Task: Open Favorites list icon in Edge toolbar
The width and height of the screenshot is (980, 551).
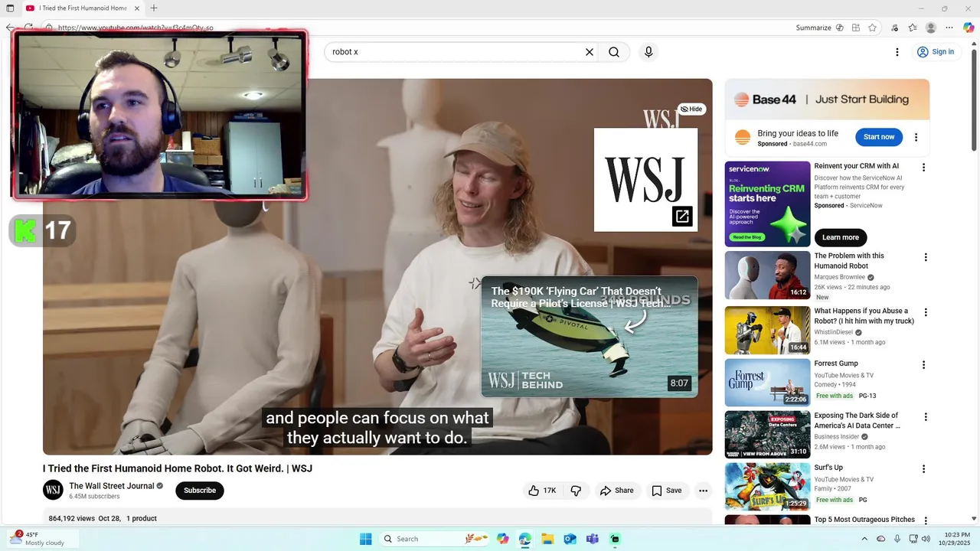Action: [913, 28]
